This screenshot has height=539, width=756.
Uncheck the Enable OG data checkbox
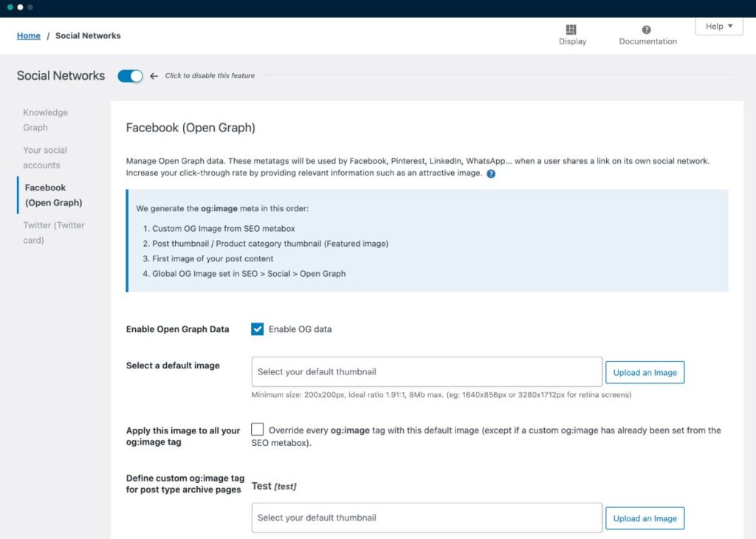(x=258, y=329)
